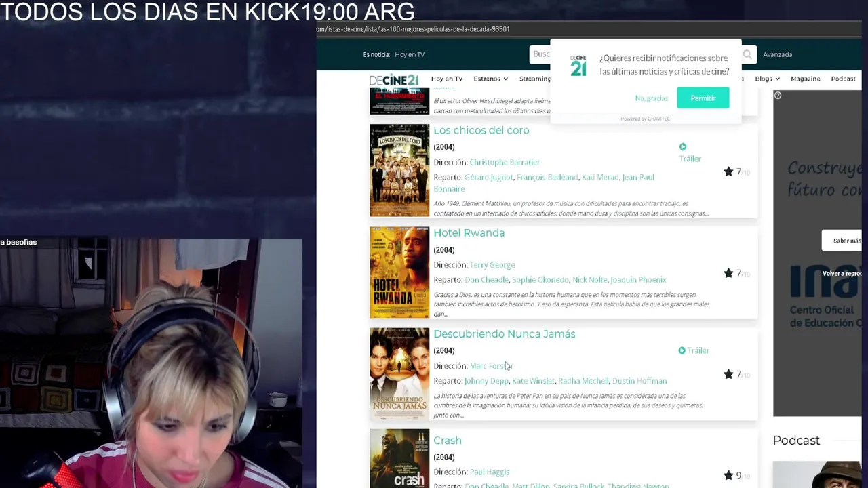
Task: Open actor Johnny Depp
Action: (x=486, y=380)
